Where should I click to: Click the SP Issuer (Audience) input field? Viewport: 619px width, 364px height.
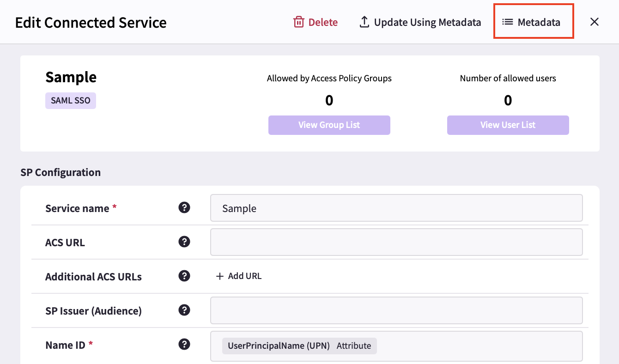click(x=396, y=310)
